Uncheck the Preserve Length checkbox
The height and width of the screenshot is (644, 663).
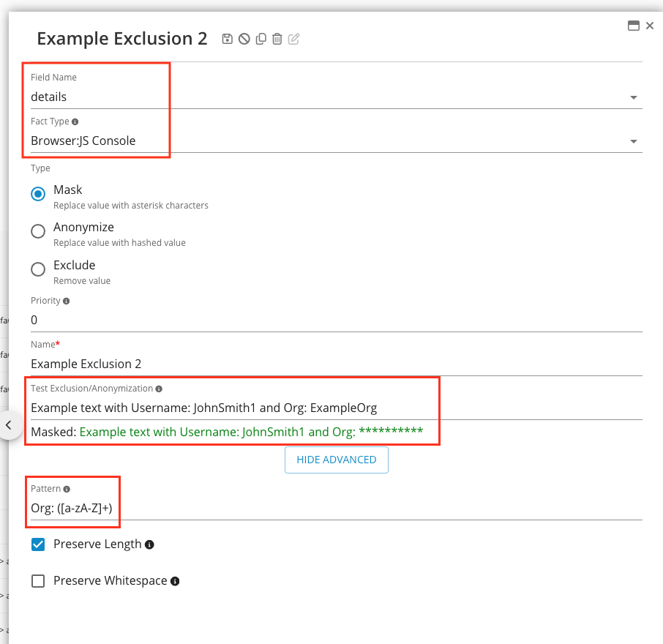[x=38, y=544]
